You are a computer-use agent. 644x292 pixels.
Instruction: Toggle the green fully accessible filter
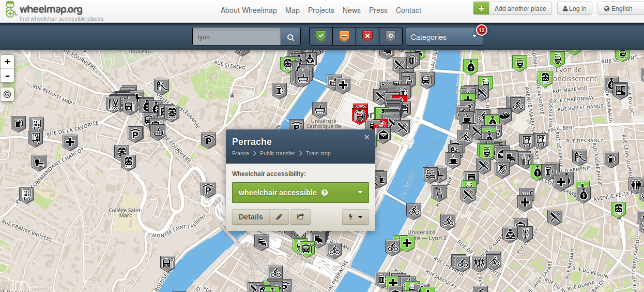pyautogui.click(x=321, y=37)
